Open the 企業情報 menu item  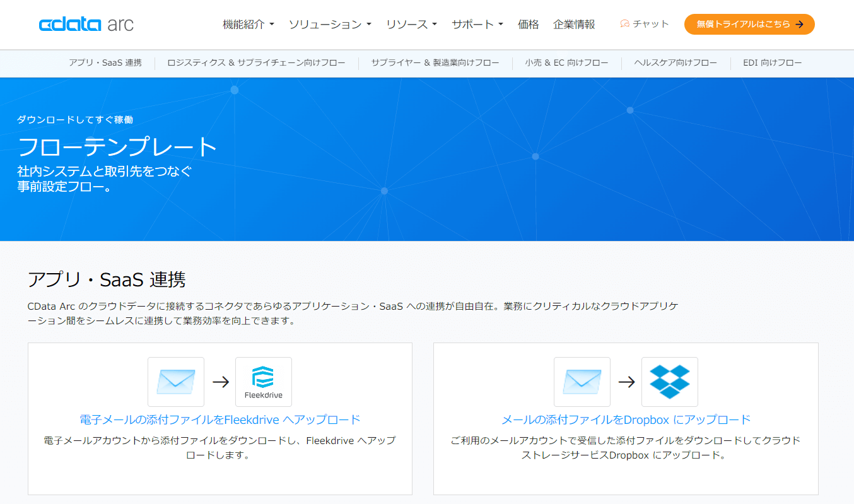pos(574,24)
